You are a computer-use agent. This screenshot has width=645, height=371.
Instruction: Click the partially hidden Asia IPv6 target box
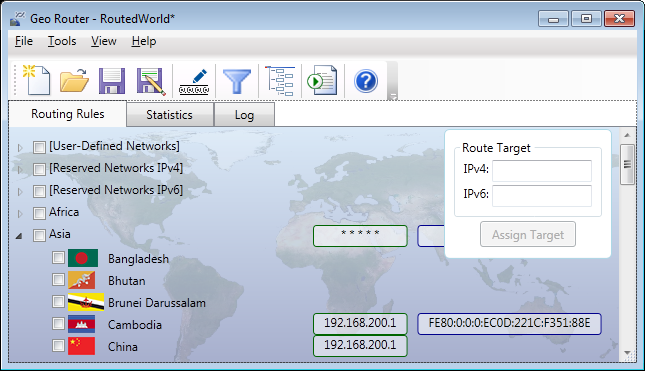point(431,236)
